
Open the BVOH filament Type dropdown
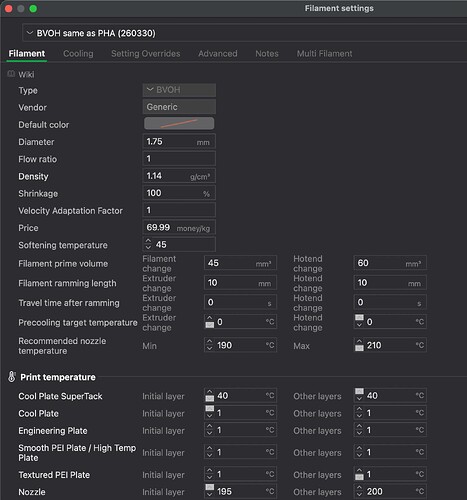click(x=179, y=90)
